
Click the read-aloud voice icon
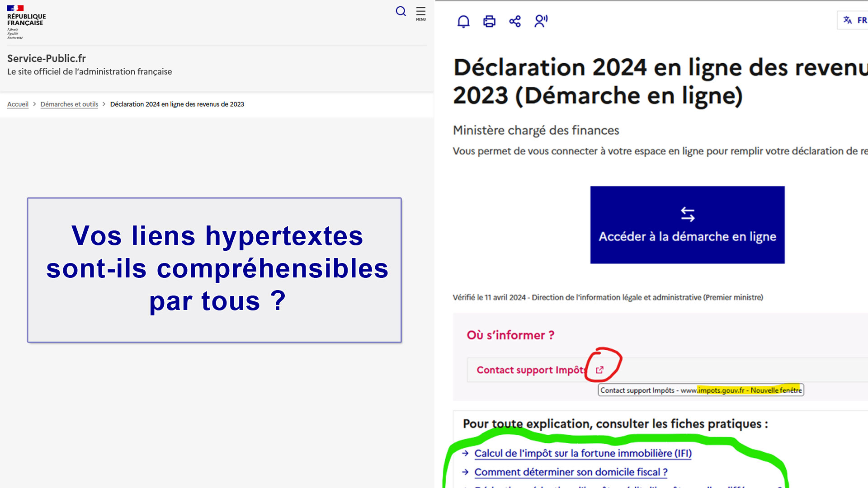click(541, 21)
